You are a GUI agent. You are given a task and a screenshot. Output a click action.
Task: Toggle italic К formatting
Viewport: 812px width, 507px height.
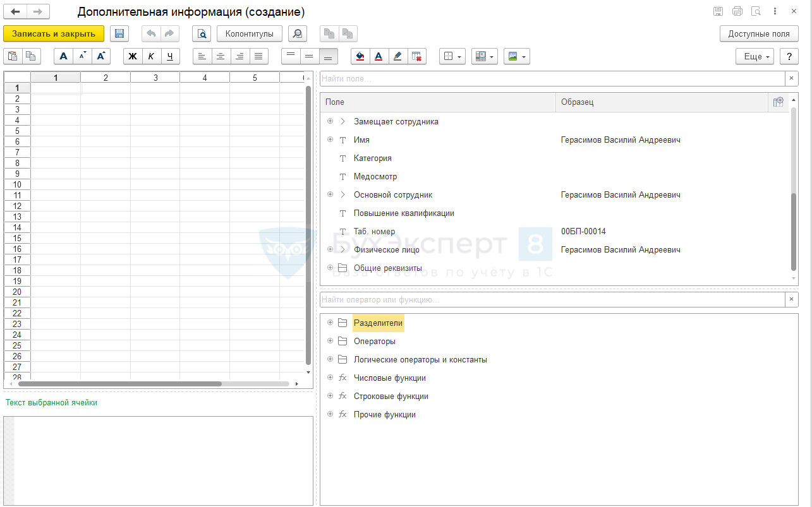(151, 56)
